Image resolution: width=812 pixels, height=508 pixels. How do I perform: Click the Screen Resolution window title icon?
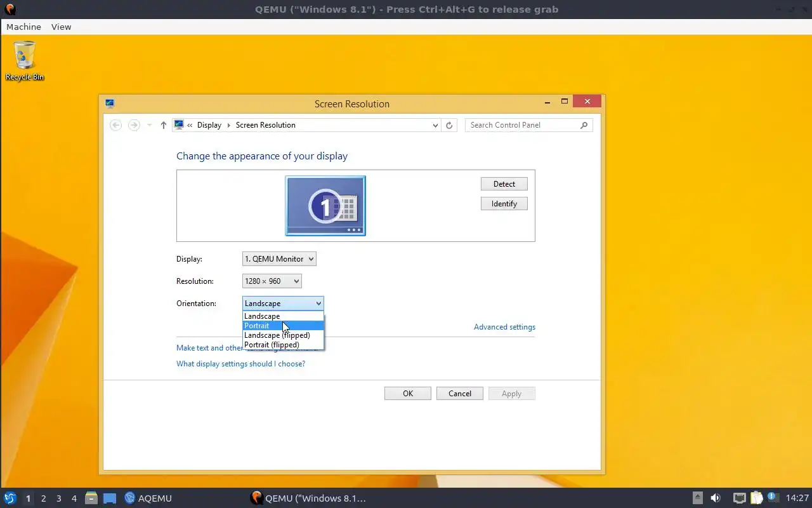tap(110, 104)
